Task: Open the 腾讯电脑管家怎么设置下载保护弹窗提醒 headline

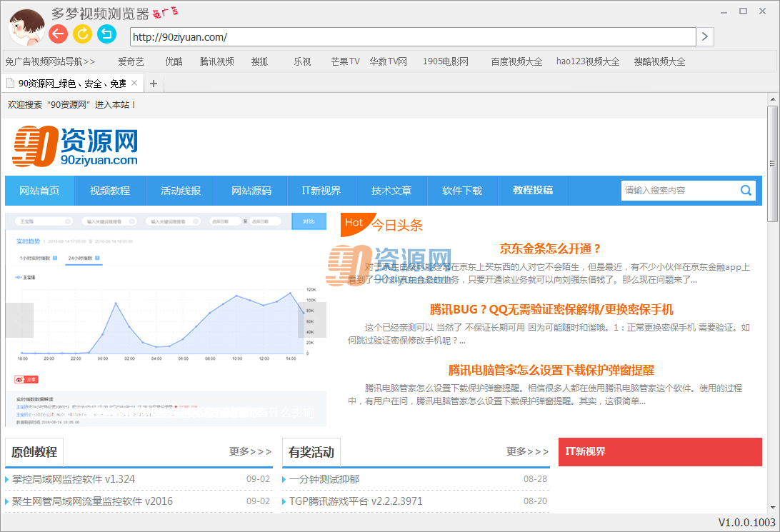Action: (x=551, y=370)
